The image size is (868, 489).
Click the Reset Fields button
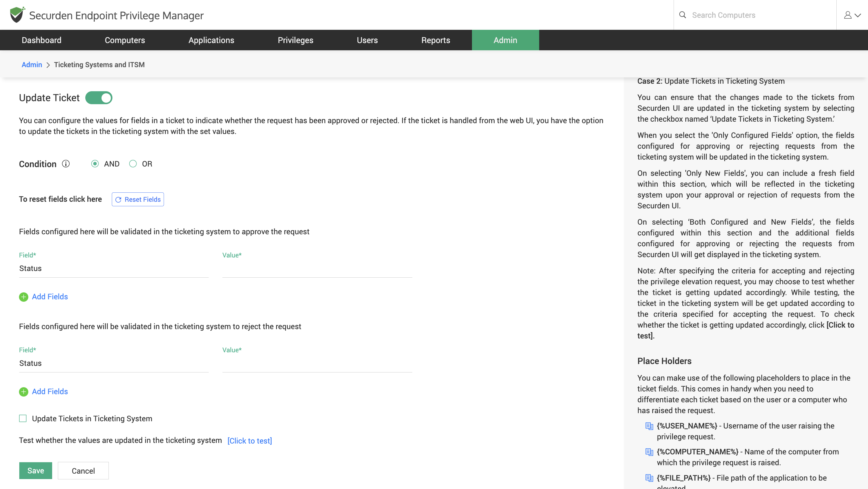[x=138, y=200]
